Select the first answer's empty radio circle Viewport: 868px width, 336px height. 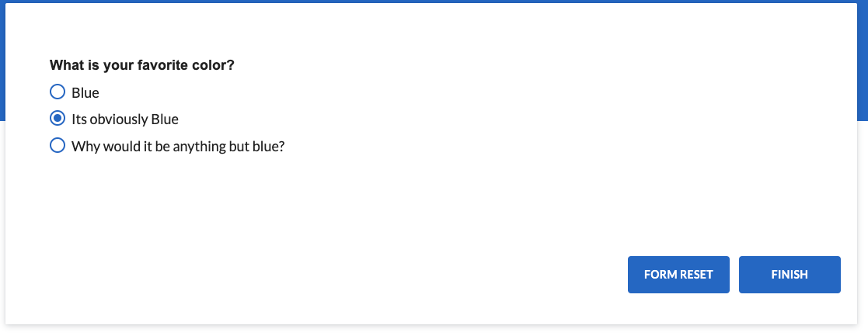58,92
